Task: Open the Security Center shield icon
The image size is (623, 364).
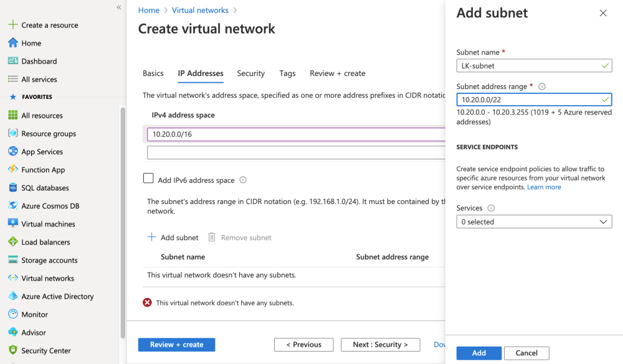Action: 12,350
